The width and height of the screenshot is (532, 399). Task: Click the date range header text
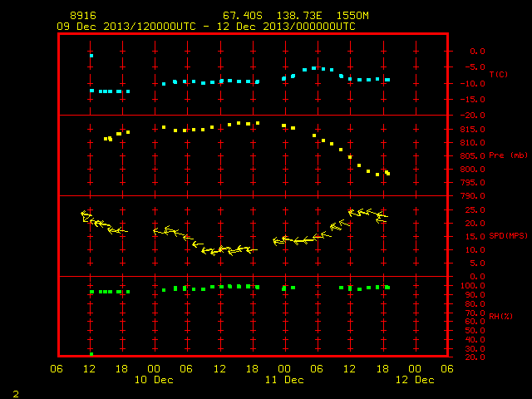pyautogui.click(x=206, y=27)
